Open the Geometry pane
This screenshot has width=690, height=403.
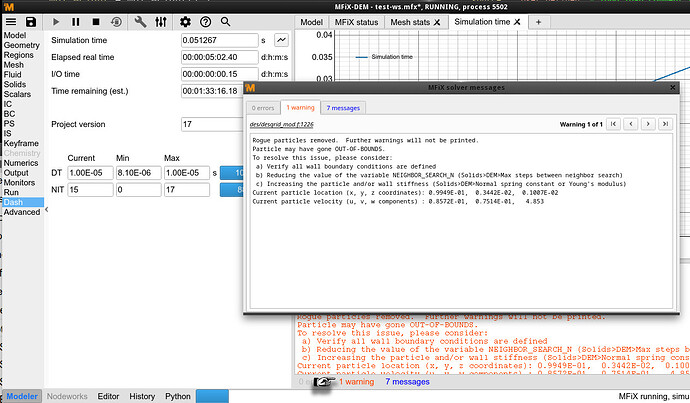22,45
